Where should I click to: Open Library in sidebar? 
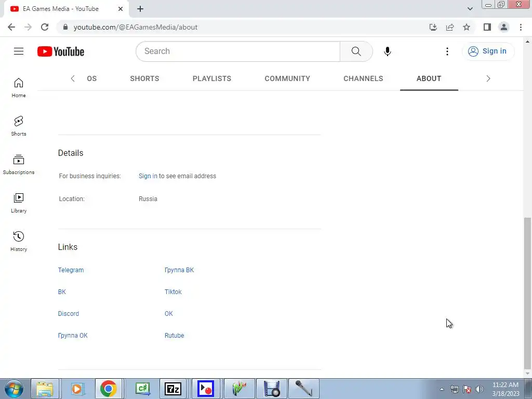[19, 203]
